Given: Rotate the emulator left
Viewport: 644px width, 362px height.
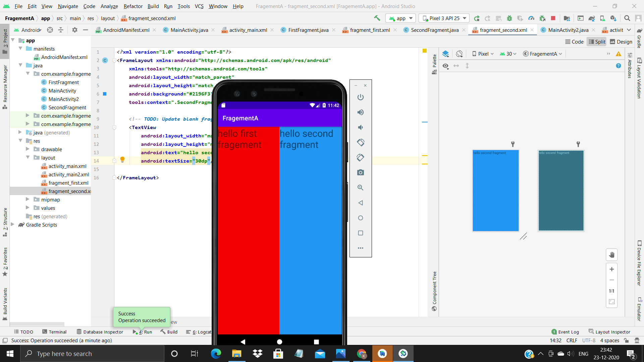Looking at the screenshot, I should tap(361, 142).
